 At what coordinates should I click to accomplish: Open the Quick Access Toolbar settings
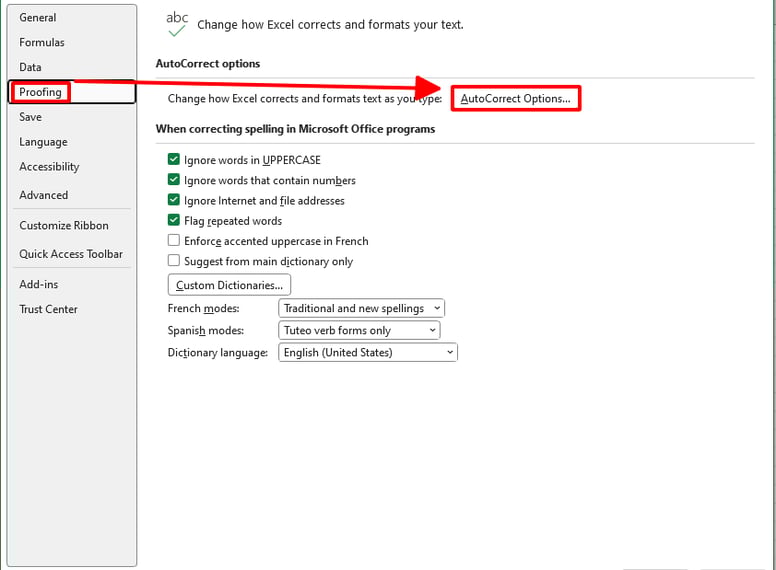pyautogui.click(x=71, y=254)
